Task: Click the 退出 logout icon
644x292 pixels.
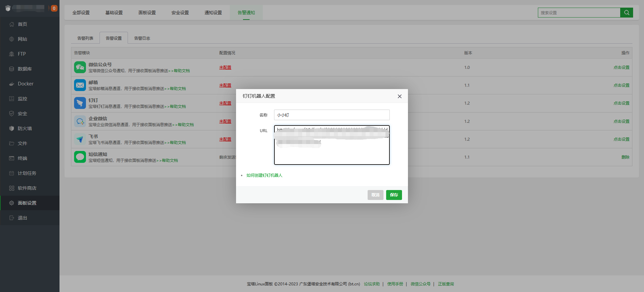Action: pos(12,218)
